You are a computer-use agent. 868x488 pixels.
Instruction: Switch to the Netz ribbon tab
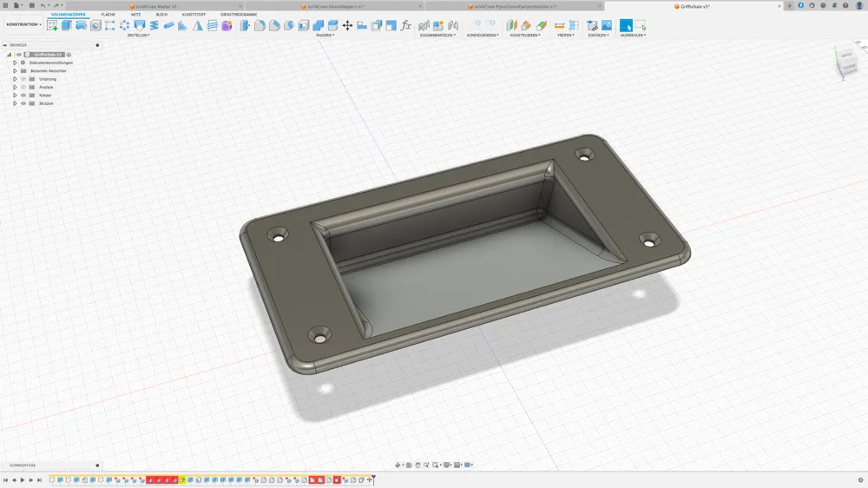[x=135, y=15]
